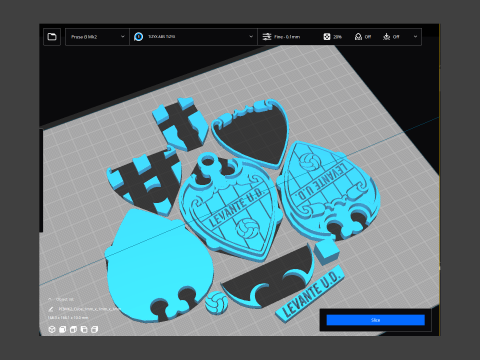
Task: Expand the print settings panel chevron
Action: click(415, 37)
